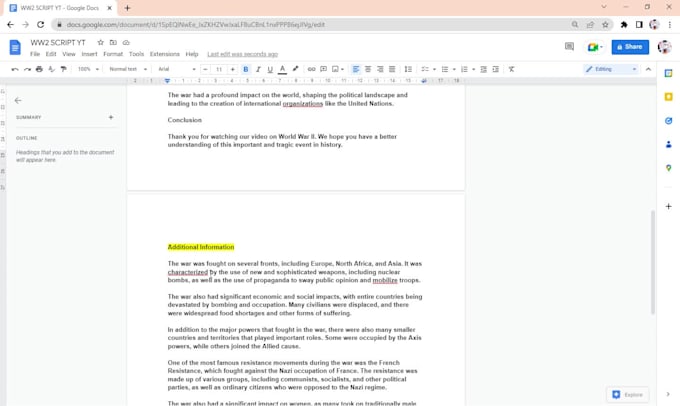Open Google Keep side panel
The image size is (680, 406).
coord(668,97)
